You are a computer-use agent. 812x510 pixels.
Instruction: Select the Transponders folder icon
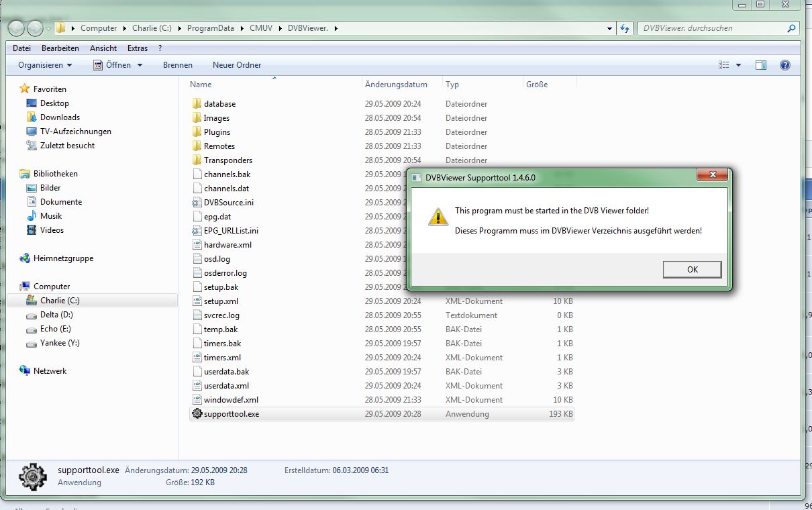197,160
